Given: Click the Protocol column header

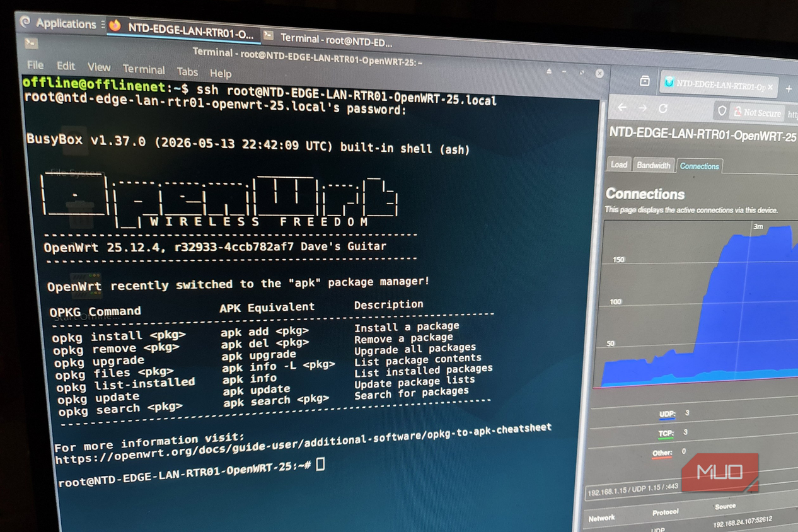Looking at the screenshot, I should 666,512.
